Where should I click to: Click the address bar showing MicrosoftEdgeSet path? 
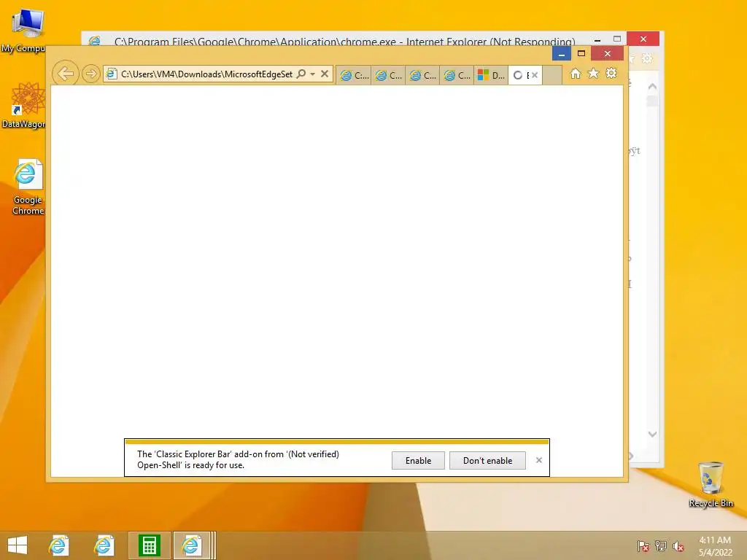[206, 74]
